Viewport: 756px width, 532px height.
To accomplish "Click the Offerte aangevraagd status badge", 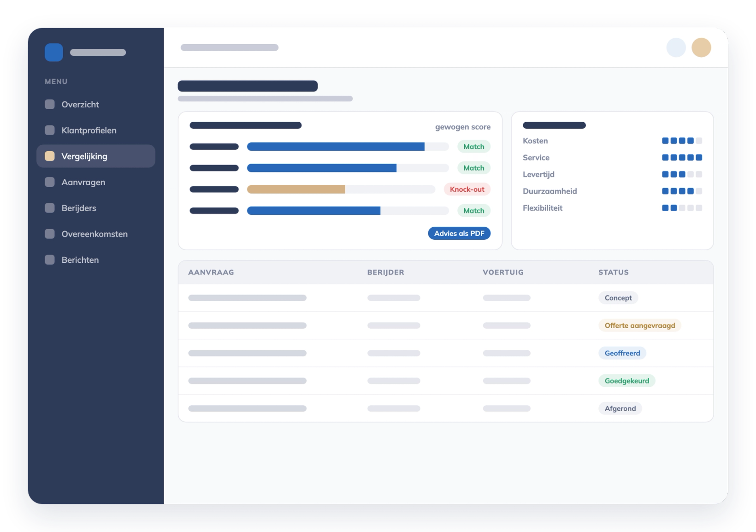I will point(640,325).
